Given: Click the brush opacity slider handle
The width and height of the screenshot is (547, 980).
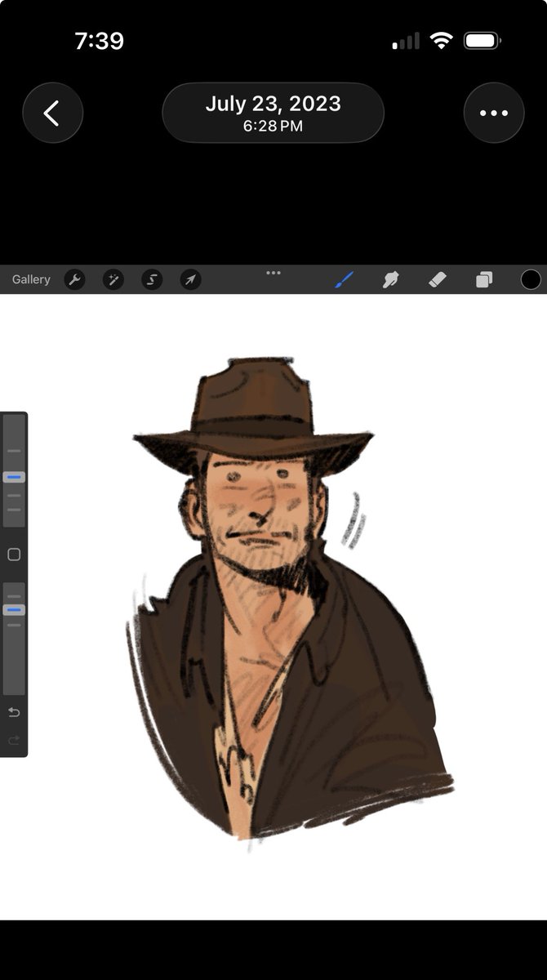Looking at the screenshot, I should (x=14, y=609).
